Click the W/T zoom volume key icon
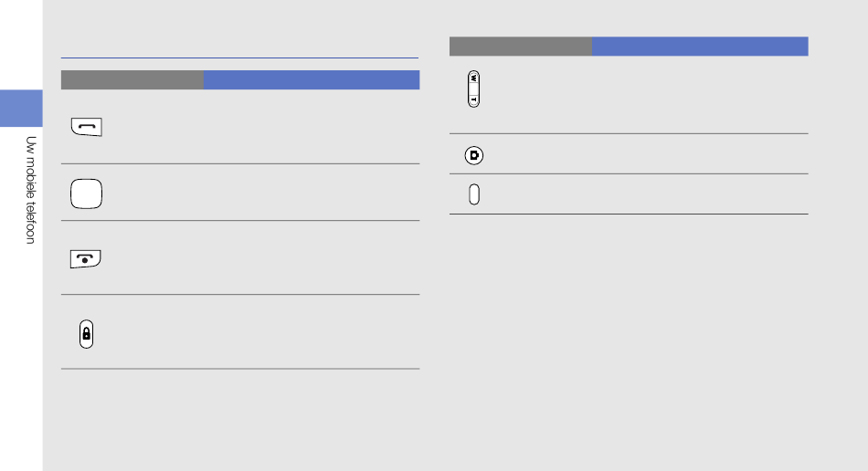The height and width of the screenshot is (471, 868). (x=474, y=89)
